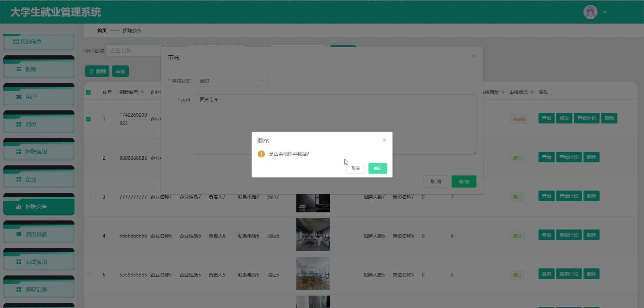The height and width of the screenshot is (308, 644).
Task: Check the row 3 checkbox
Action: coord(88,197)
